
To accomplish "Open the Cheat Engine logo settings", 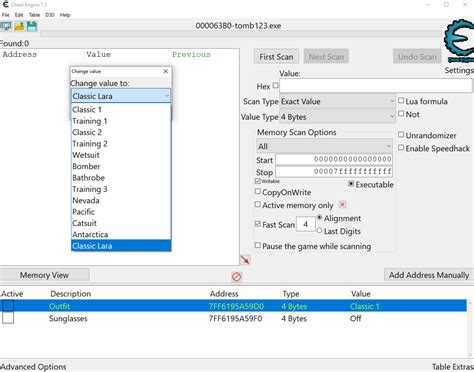I will pos(460,42).
